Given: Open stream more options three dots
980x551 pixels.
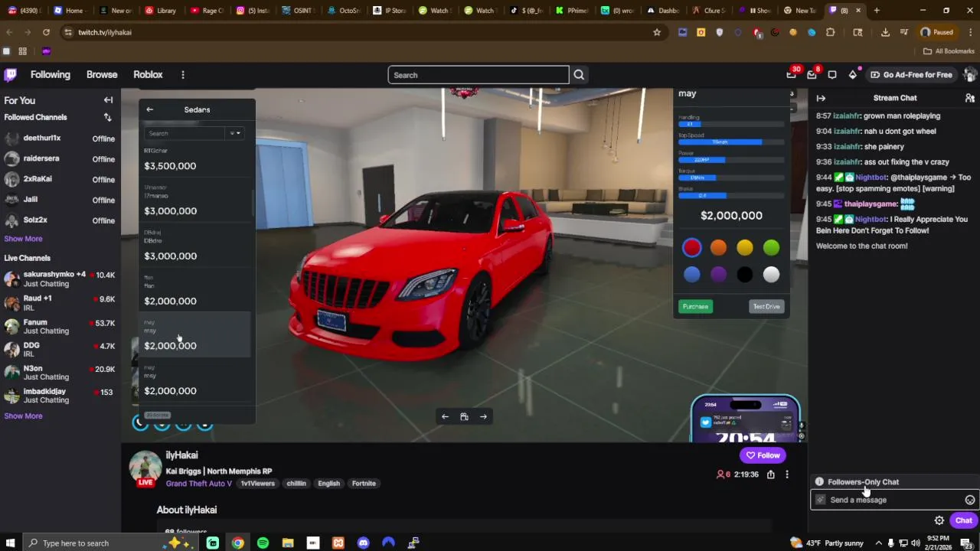Looking at the screenshot, I should click(x=786, y=474).
